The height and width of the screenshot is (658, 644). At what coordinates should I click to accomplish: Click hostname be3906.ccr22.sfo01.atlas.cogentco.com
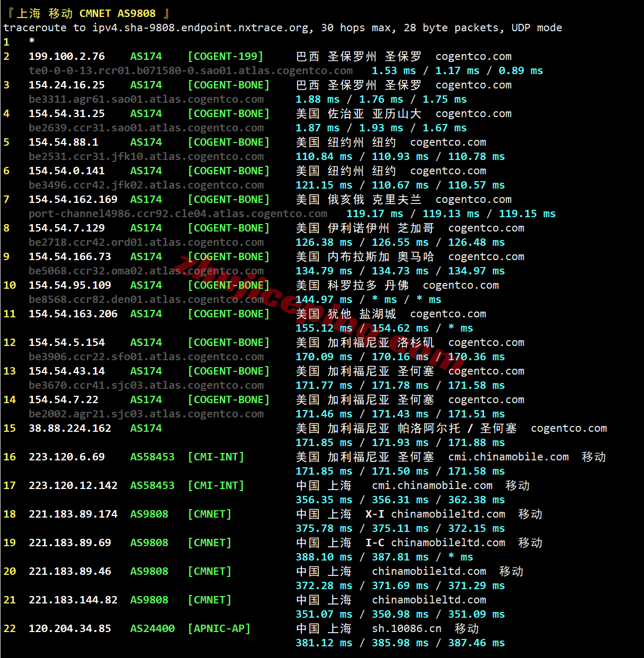pos(146,357)
